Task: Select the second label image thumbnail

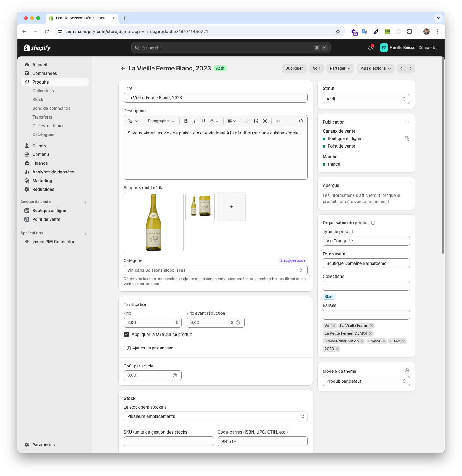Action: coord(200,207)
